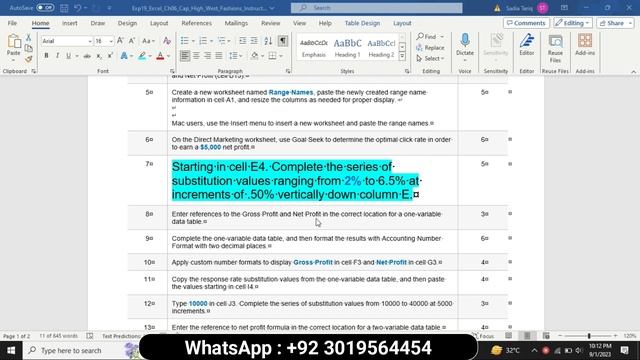Screen dimensions: 640x360
Task: Toggle the AutoSave switch
Action: 45,8
